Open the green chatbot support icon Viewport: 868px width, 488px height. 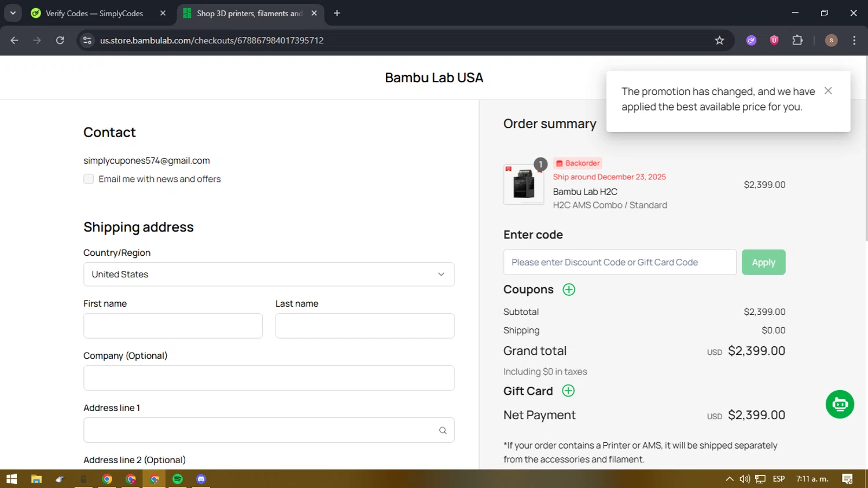[840, 404]
